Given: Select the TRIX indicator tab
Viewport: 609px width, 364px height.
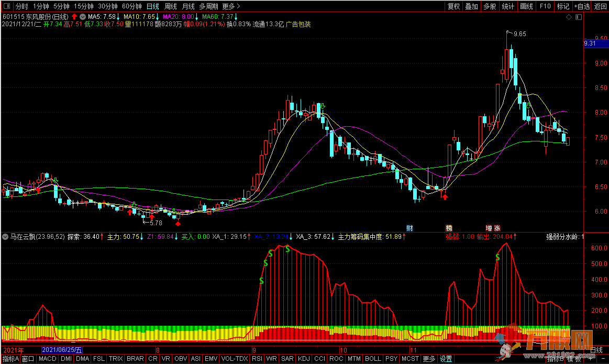Looking at the screenshot, I should click(x=116, y=359).
